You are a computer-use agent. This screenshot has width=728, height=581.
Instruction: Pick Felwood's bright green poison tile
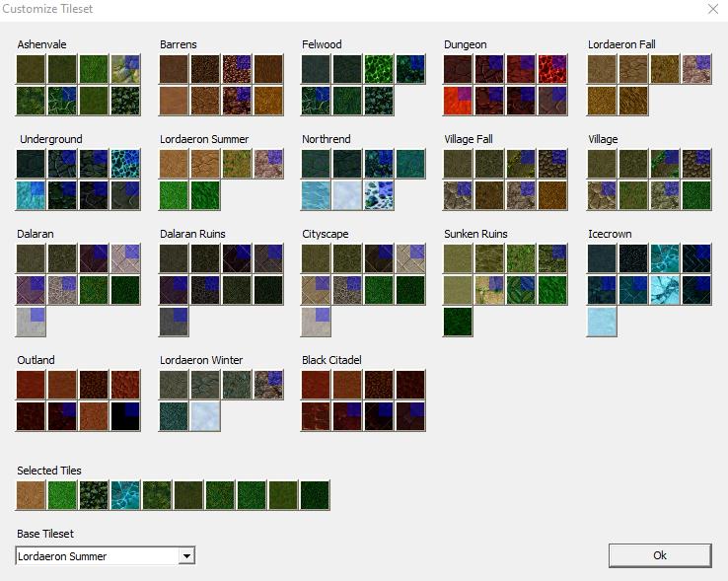point(379,69)
